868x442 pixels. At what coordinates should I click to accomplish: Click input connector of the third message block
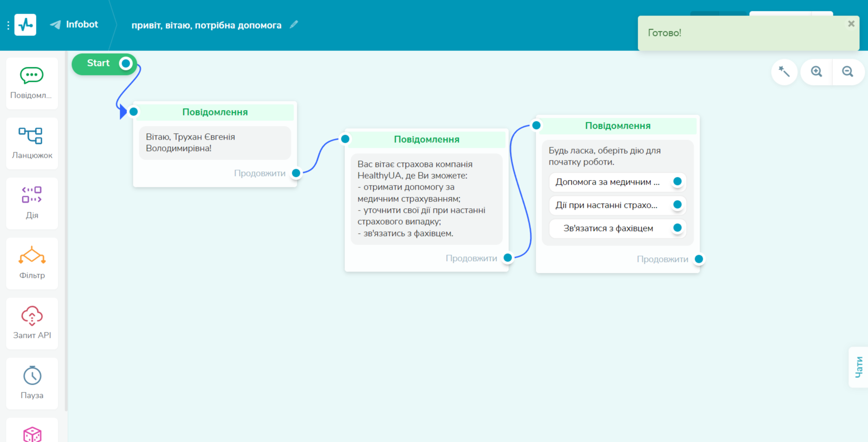tap(536, 125)
